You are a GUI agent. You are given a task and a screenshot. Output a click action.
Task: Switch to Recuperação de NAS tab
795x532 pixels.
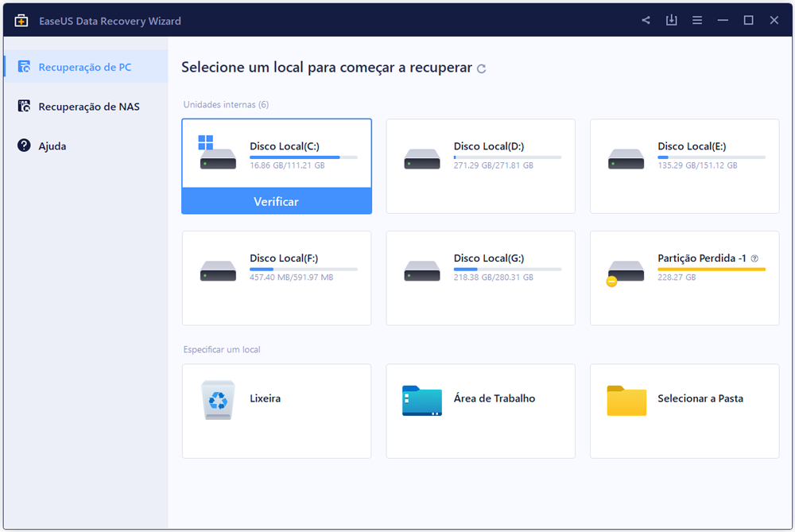point(88,107)
